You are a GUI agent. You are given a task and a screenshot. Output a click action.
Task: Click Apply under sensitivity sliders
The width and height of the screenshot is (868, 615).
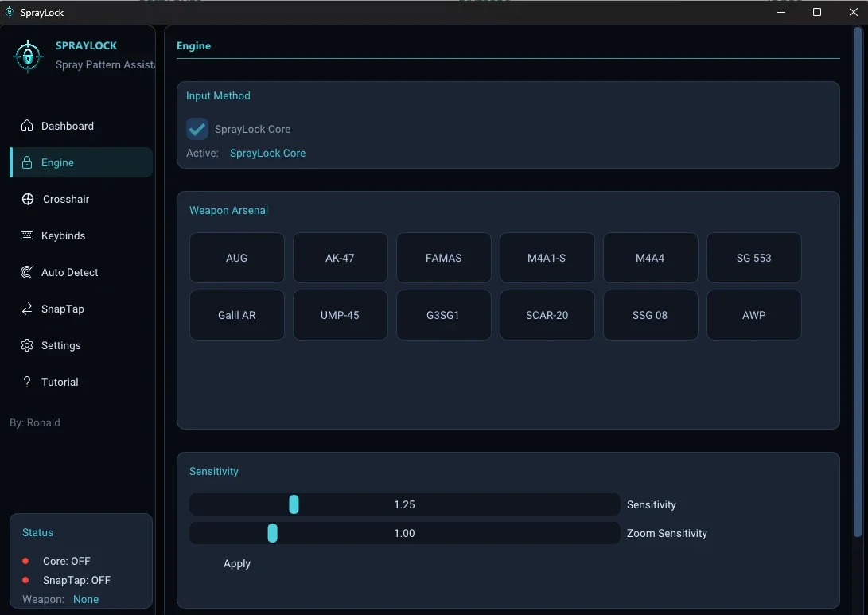(237, 563)
